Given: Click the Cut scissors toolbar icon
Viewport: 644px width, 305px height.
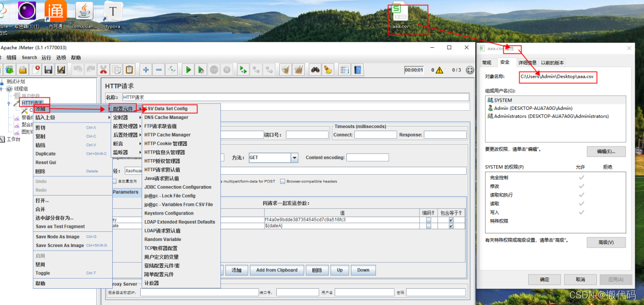Looking at the screenshot, I should coord(104,70).
